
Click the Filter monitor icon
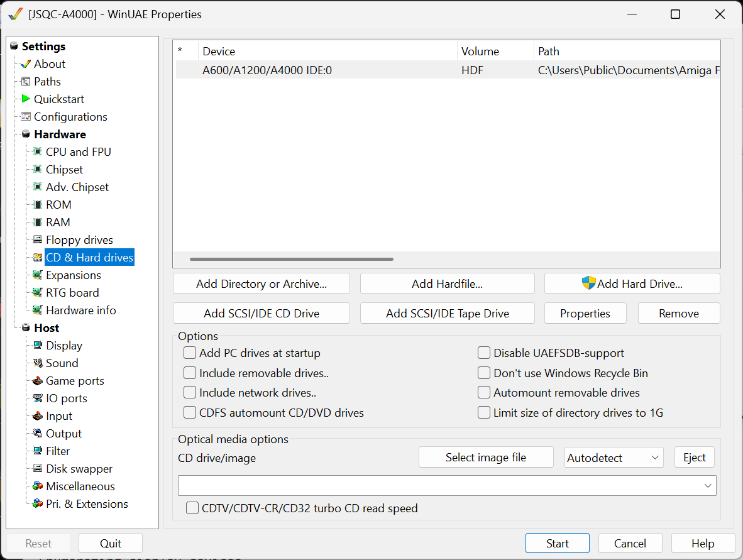point(38,451)
